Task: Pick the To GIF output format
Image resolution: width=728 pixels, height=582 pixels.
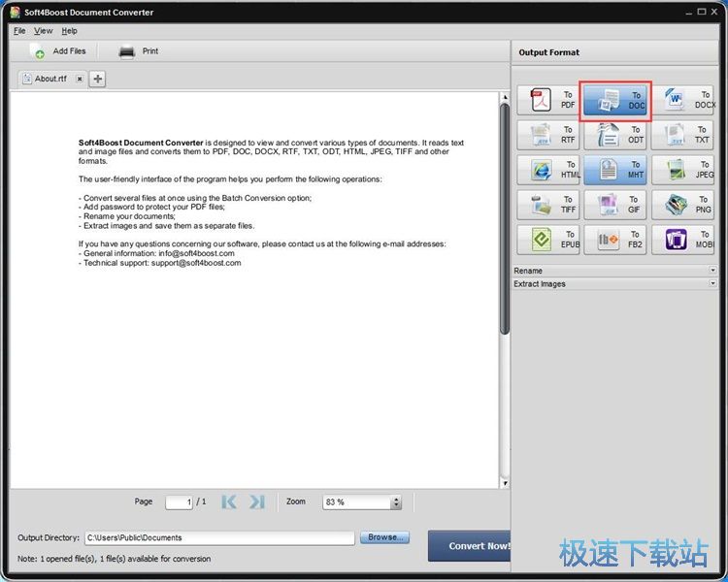Action: tap(615, 205)
